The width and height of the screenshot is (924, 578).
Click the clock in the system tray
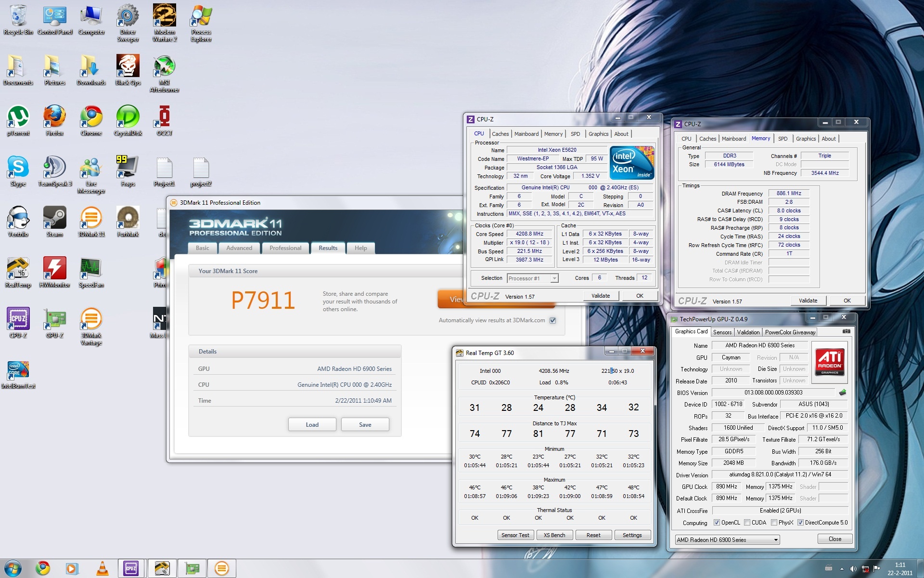pyautogui.click(x=900, y=569)
